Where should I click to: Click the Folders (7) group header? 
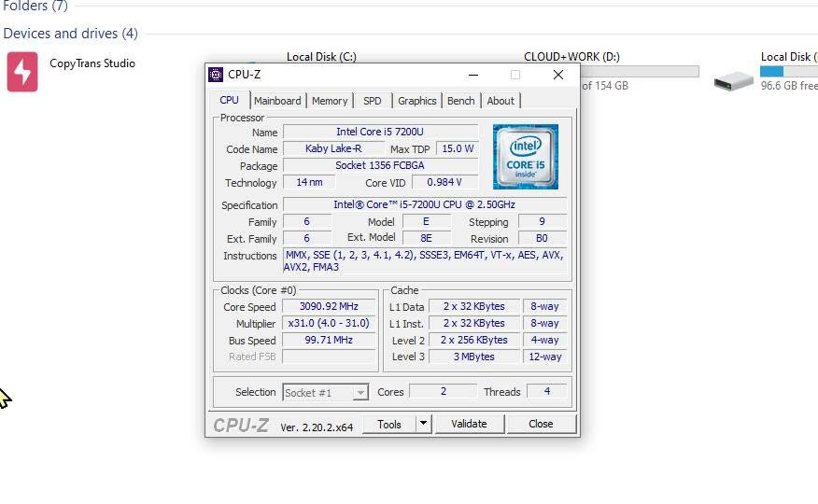click(35, 7)
